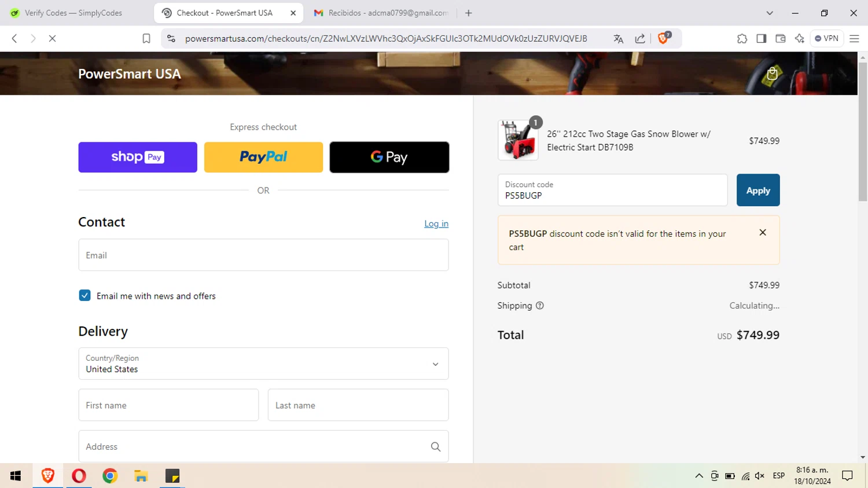This screenshot has width=868, height=488.
Task: Click the translate page icon
Action: pyautogui.click(x=619, y=39)
